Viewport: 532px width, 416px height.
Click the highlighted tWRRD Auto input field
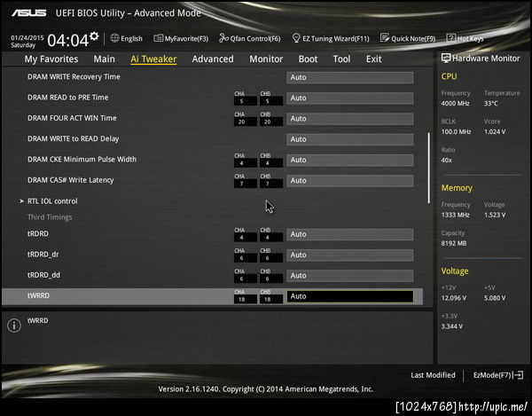(x=350, y=296)
